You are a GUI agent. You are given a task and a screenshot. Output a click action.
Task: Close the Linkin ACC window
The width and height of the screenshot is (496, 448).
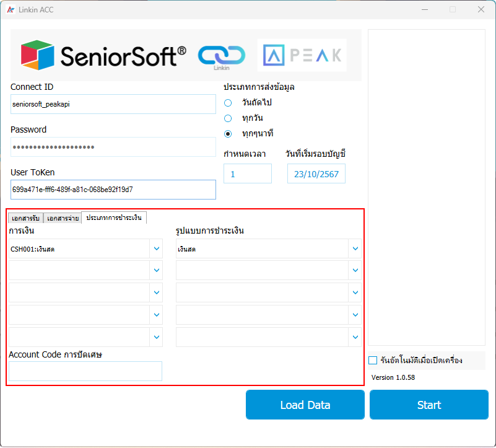pos(481,9)
